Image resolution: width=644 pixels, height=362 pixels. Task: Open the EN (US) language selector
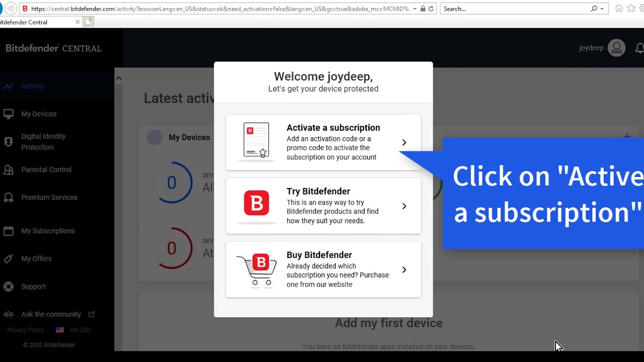80,330
